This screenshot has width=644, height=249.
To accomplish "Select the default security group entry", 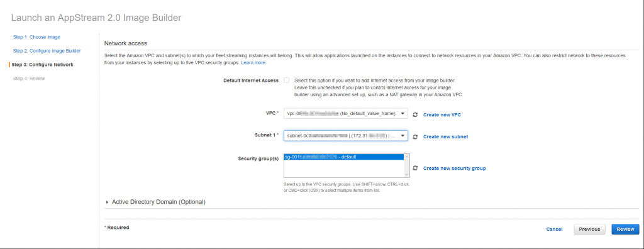I will (x=344, y=157).
